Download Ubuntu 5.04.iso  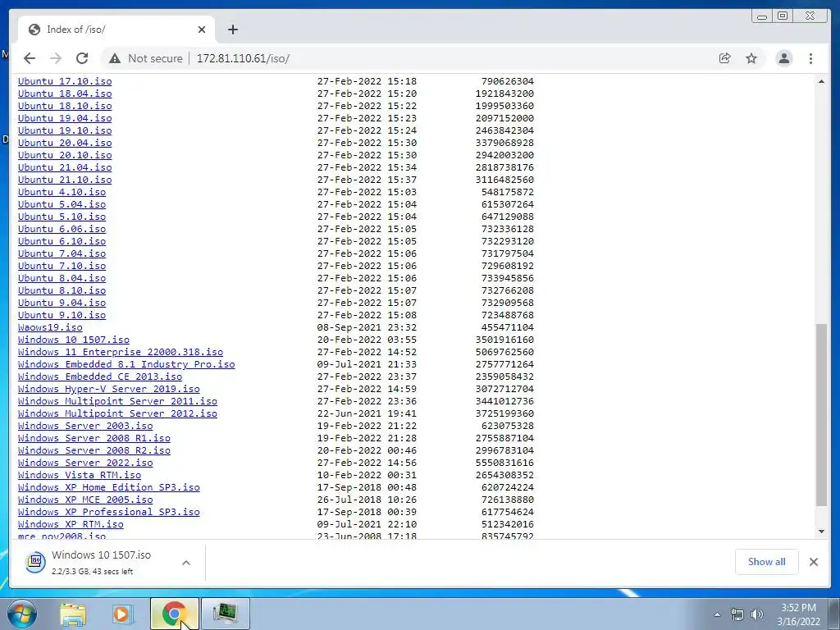click(x=62, y=204)
